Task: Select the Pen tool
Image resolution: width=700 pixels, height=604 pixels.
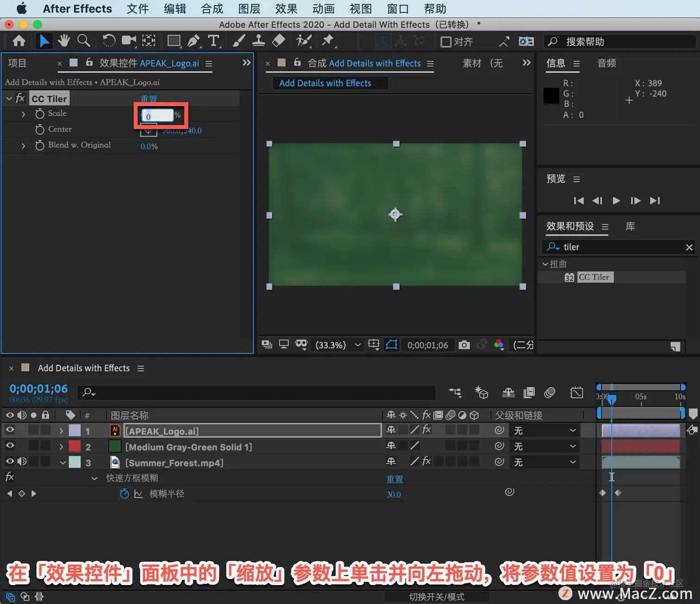Action: (x=194, y=41)
